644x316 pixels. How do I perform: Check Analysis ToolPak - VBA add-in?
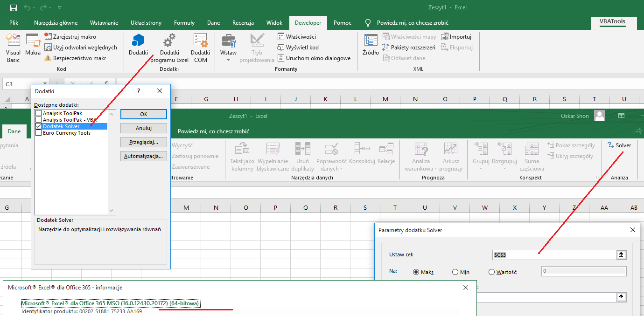[38, 120]
